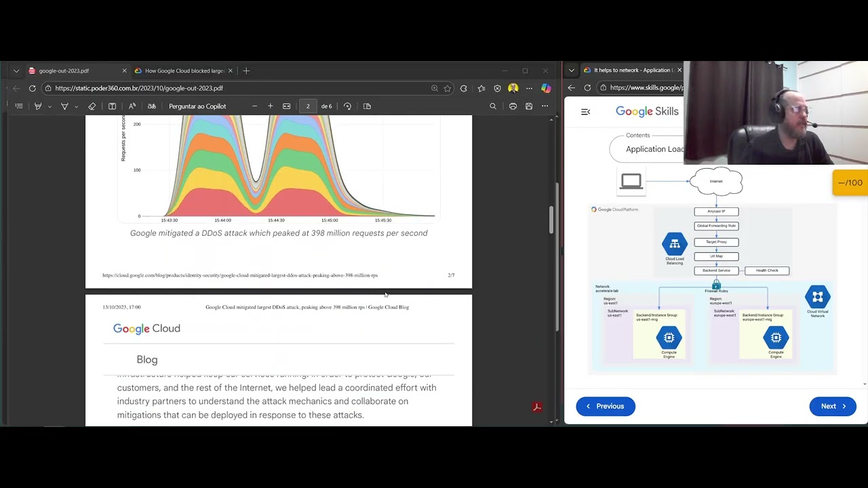Click the PDF vertical scrollbar thumb
The image size is (868, 488).
(x=551, y=218)
